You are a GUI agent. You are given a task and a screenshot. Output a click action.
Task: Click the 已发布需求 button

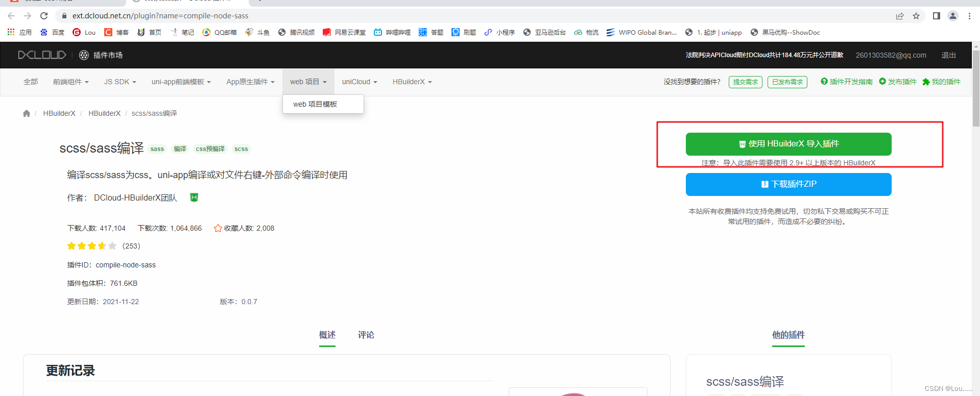coord(787,82)
